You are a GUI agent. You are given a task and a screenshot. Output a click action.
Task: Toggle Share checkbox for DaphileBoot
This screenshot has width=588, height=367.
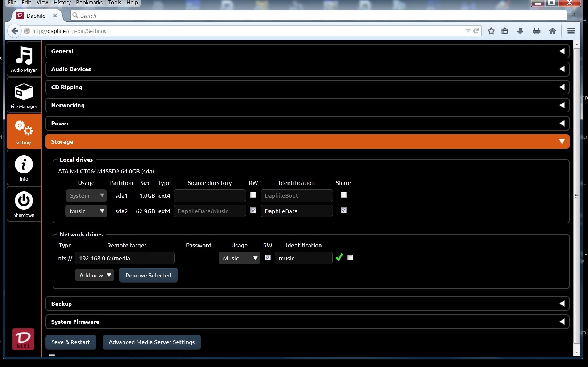(344, 195)
